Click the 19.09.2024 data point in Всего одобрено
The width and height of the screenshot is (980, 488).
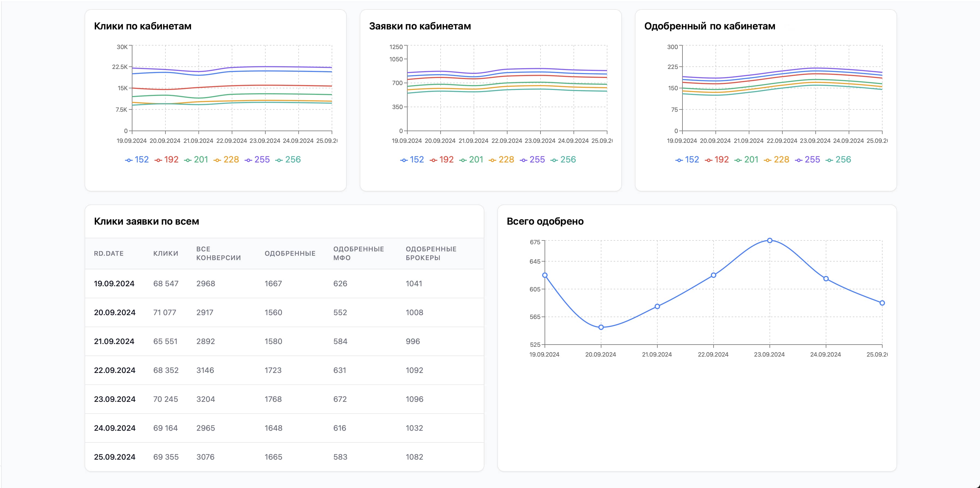pyautogui.click(x=545, y=275)
